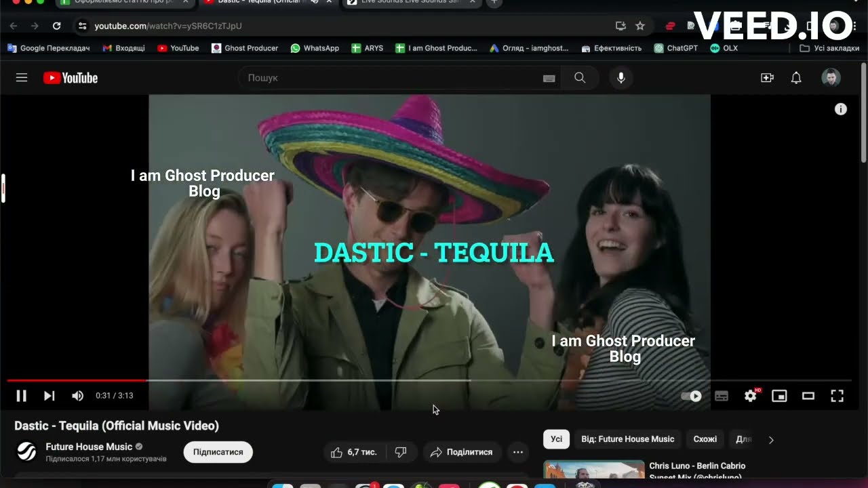Expand the Усі закладки folder
This screenshot has width=868, height=488.
pyautogui.click(x=829, y=48)
